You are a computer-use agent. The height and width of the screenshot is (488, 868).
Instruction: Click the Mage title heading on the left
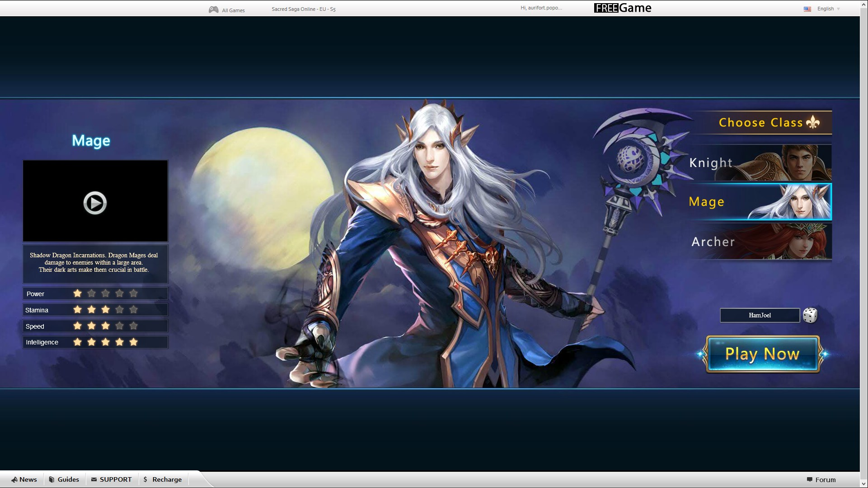tap(91, 141)
